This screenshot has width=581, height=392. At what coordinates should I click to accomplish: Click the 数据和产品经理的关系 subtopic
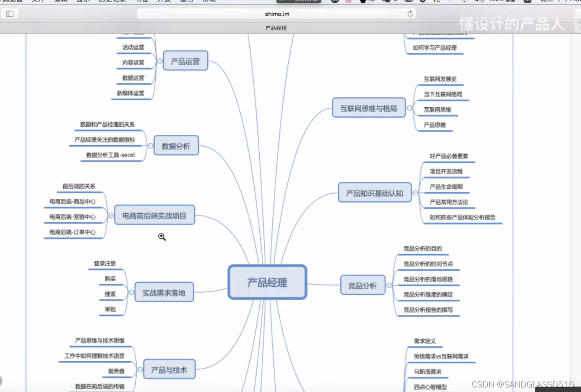[107, 124]
